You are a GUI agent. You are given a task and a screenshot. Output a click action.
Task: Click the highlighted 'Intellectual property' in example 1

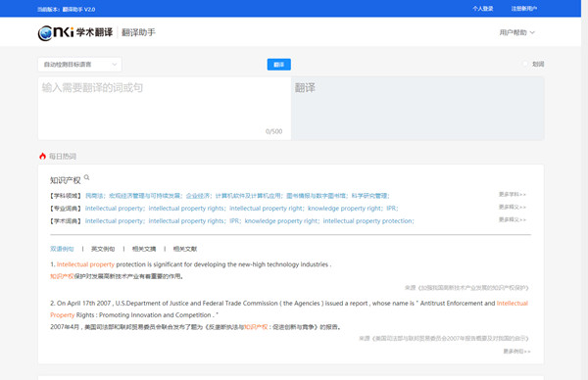click(x=85, y=264)
